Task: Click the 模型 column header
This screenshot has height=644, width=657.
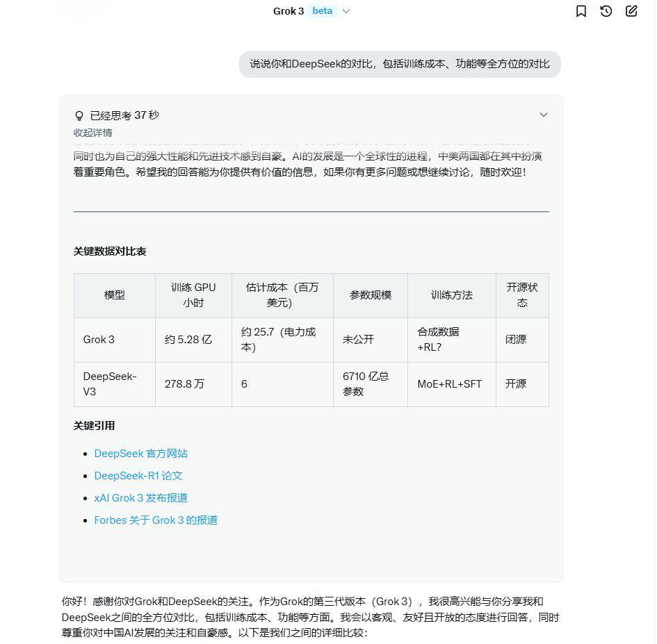Action: coord(115,295)
